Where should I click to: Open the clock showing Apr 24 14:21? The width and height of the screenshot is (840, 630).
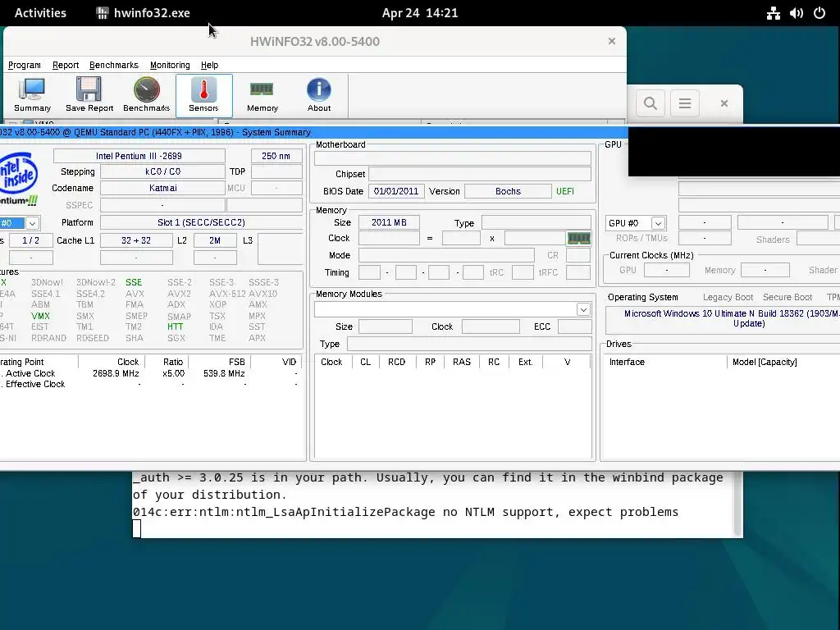pyautogui.click(x=420, y=13)
